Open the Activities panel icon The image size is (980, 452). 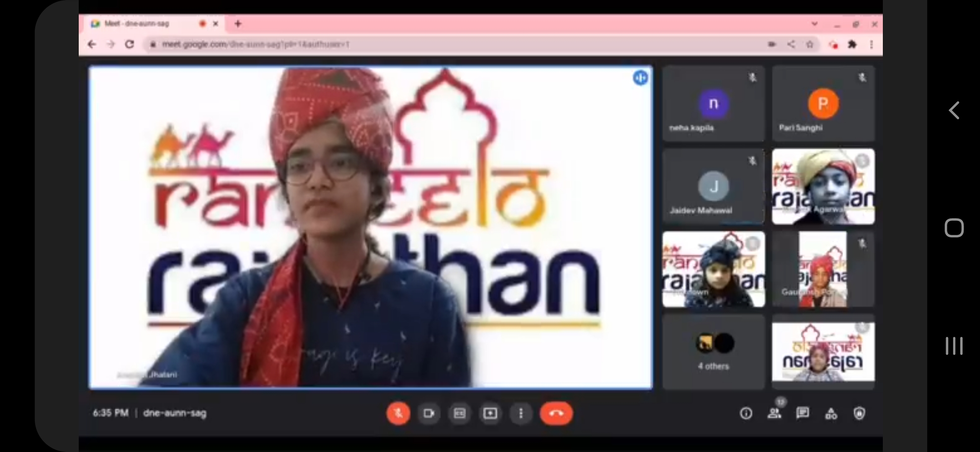831,413
